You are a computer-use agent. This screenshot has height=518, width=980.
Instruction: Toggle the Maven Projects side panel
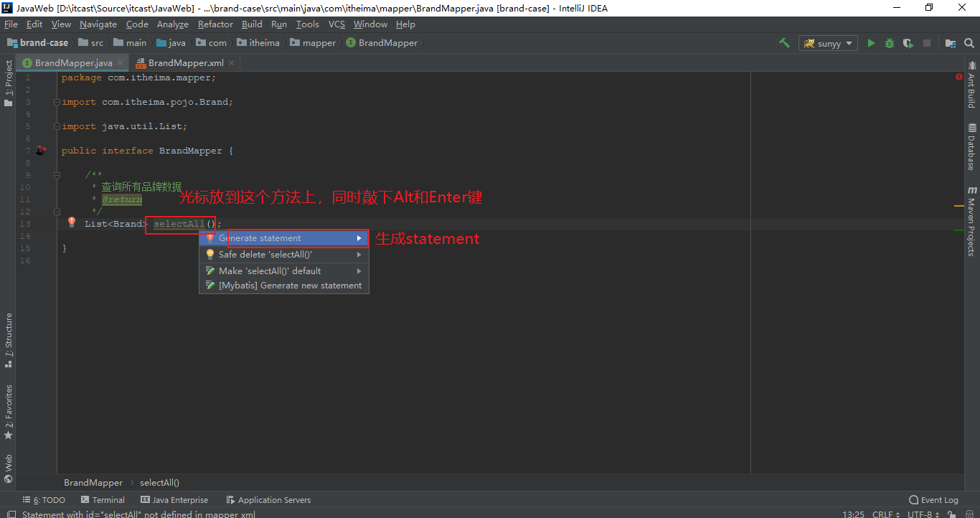pos(971,221)
